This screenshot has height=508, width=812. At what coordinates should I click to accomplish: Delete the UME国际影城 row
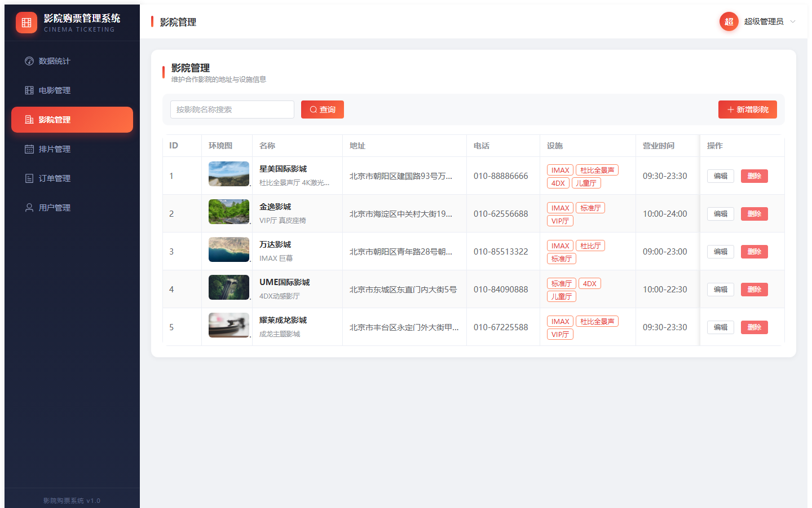click(754, 290)
